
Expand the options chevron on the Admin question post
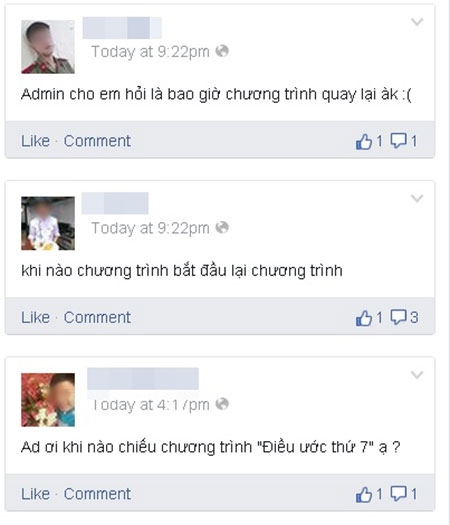click(x=417, y=22)
